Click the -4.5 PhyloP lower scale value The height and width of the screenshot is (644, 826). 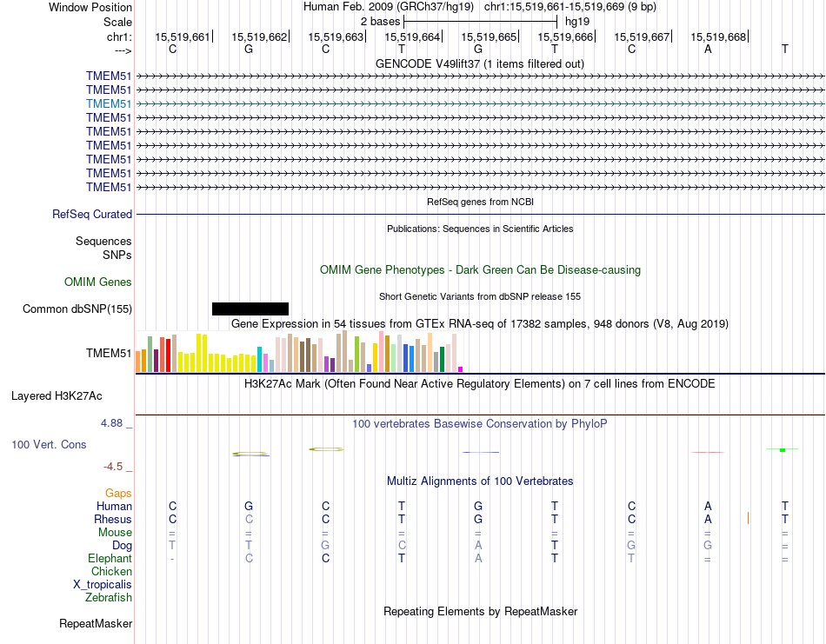tap(113, 467)
